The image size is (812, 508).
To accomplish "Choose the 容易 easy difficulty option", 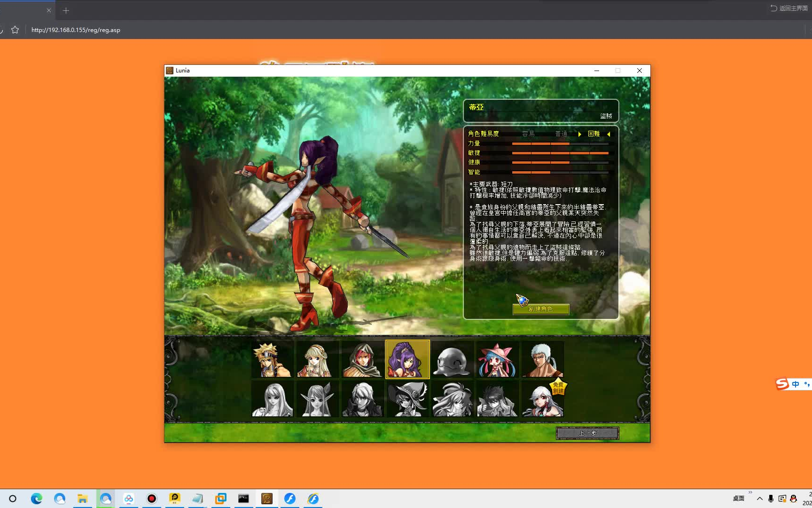I will (529, 134).
